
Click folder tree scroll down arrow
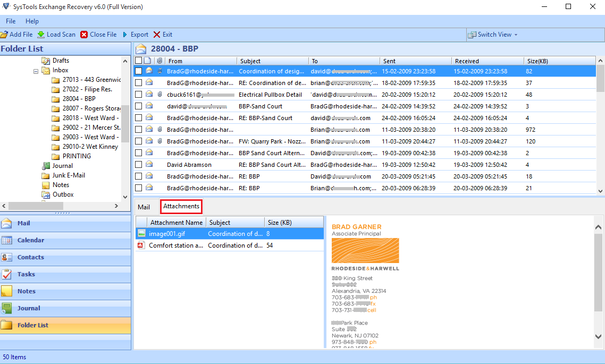(x=125, y=197)
